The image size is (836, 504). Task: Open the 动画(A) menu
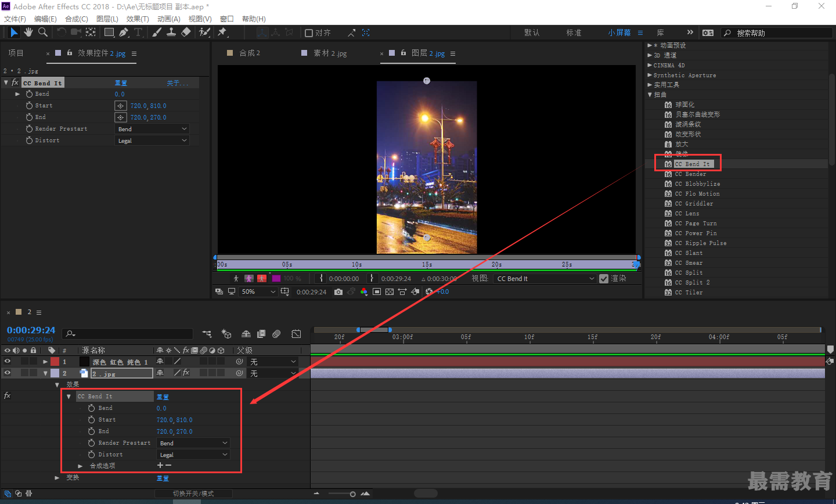[x=168, y=19]
